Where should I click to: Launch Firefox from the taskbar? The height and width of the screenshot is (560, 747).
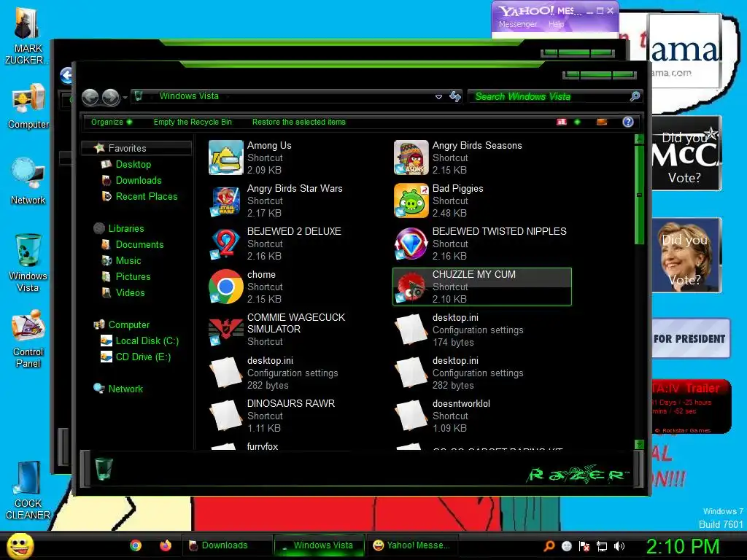pyautogui.click(x=166, y=545)
